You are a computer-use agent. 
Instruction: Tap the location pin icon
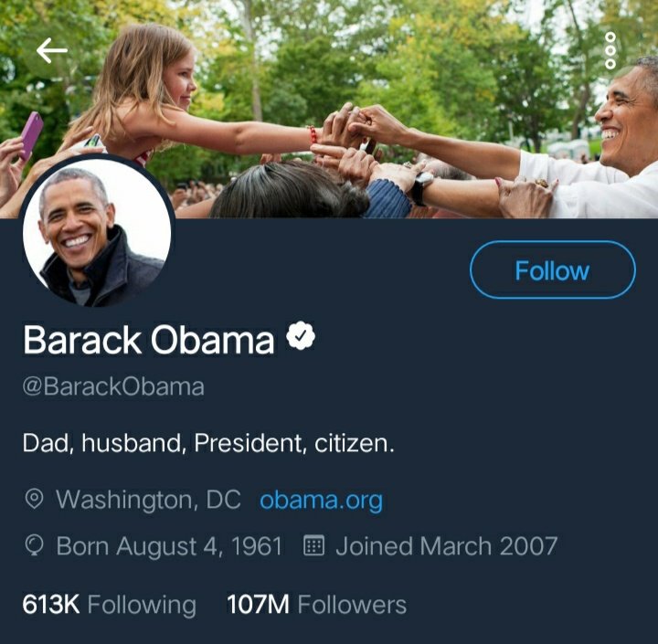[34, 499]
